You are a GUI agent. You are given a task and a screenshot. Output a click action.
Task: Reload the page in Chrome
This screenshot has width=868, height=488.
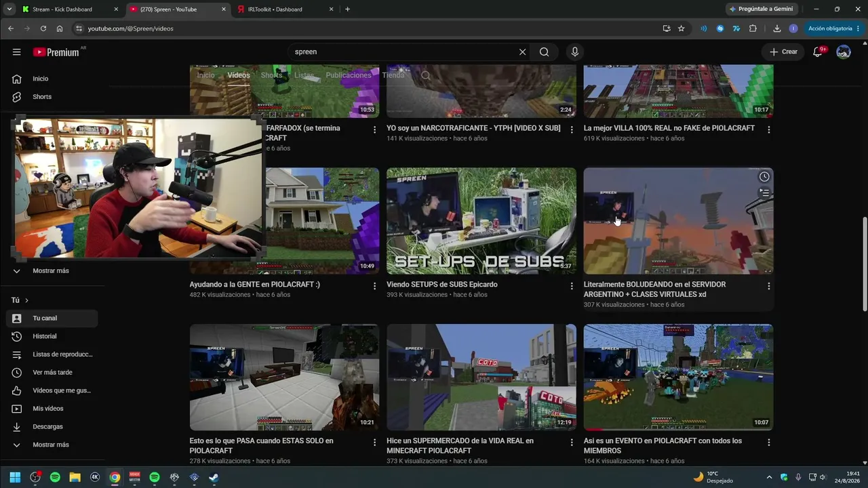tap(43, 28)
